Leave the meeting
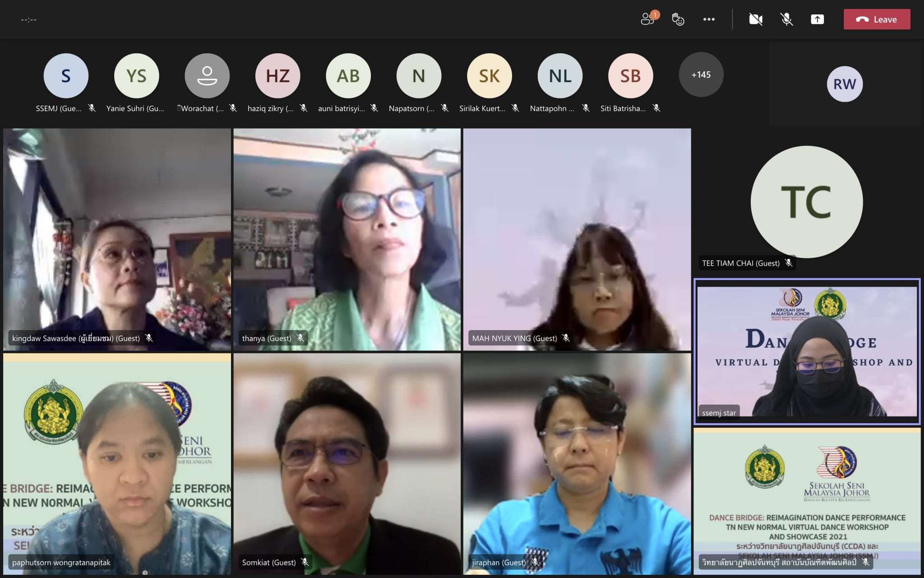The image size is (924, 578). click(x=877, y=19)
